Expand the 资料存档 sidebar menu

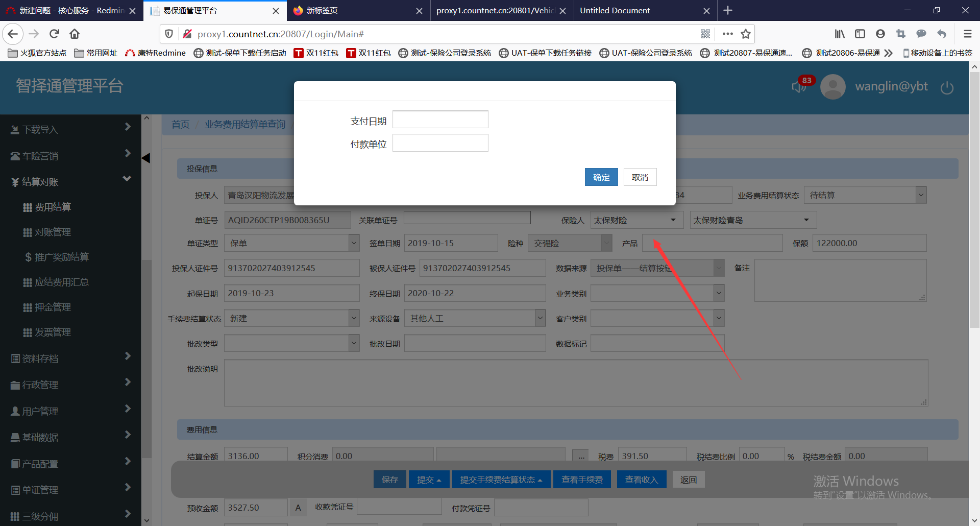point(70,358)
